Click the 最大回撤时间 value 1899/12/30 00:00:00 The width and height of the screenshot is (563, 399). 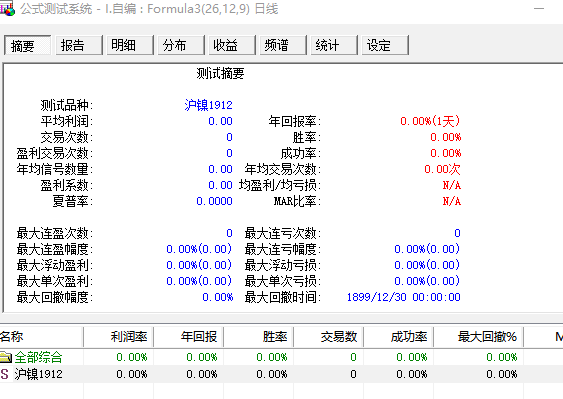404,297
